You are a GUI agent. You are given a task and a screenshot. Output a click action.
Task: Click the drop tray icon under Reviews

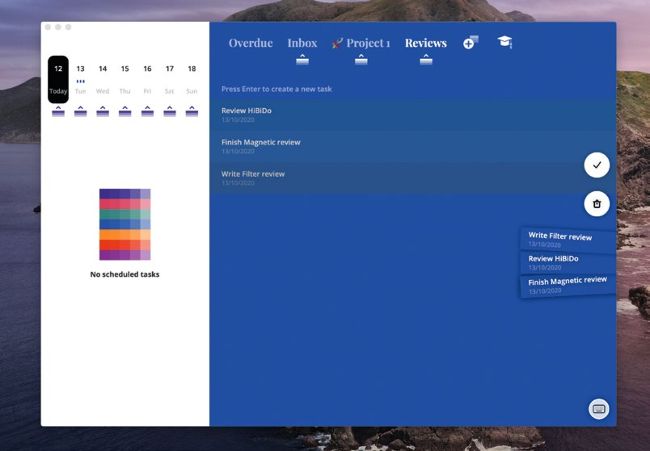click(x=426, y=60)
